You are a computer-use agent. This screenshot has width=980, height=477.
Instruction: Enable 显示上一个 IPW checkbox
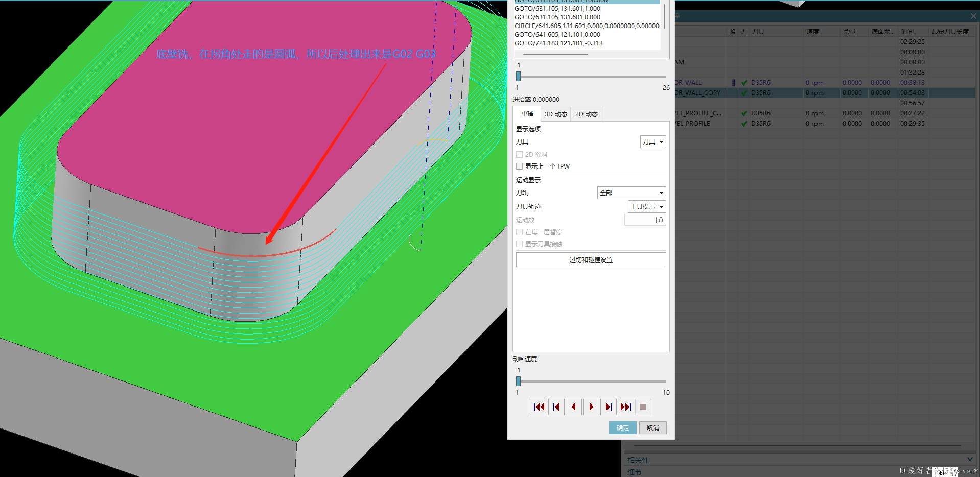tap(519, 166)
